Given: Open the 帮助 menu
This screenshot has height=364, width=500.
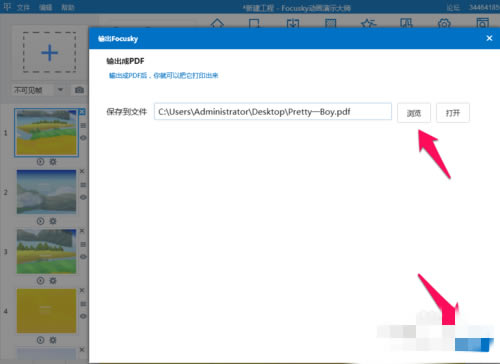Looking at the screenshot, I should click(x=68, y=7).
